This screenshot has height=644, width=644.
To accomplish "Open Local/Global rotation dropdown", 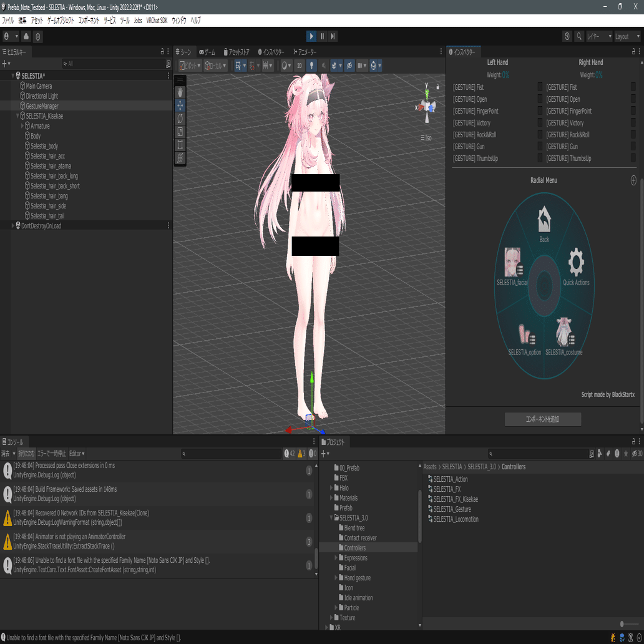I will coord(216,66).
